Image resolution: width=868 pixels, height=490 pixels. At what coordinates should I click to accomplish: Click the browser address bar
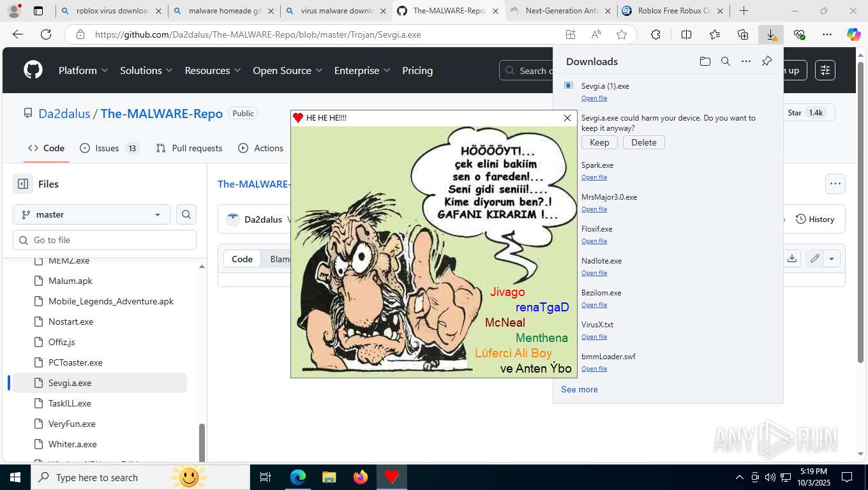coord(325,34)
